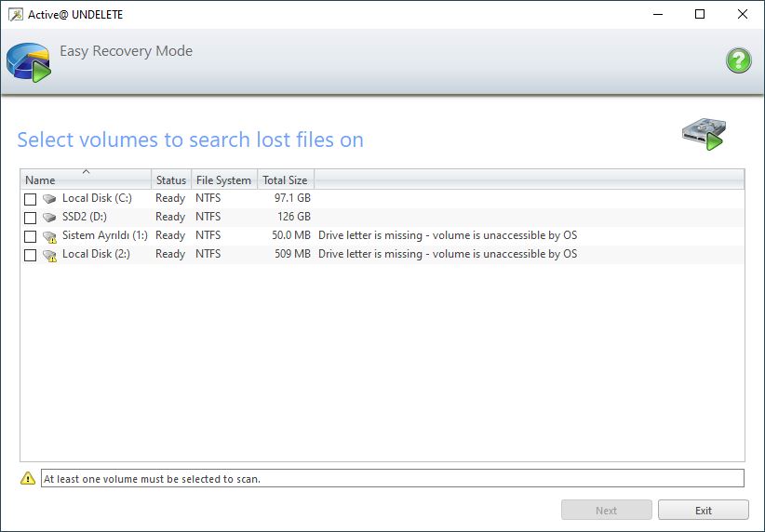Click the warning drive icon for Sistem Ayrıldı
This screenshot has width=765, height=532.
click(49, 236)
